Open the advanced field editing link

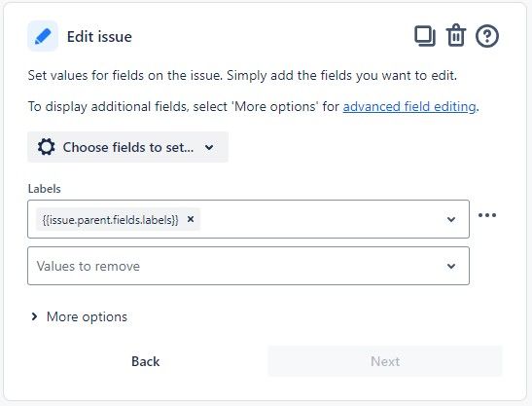409,106
